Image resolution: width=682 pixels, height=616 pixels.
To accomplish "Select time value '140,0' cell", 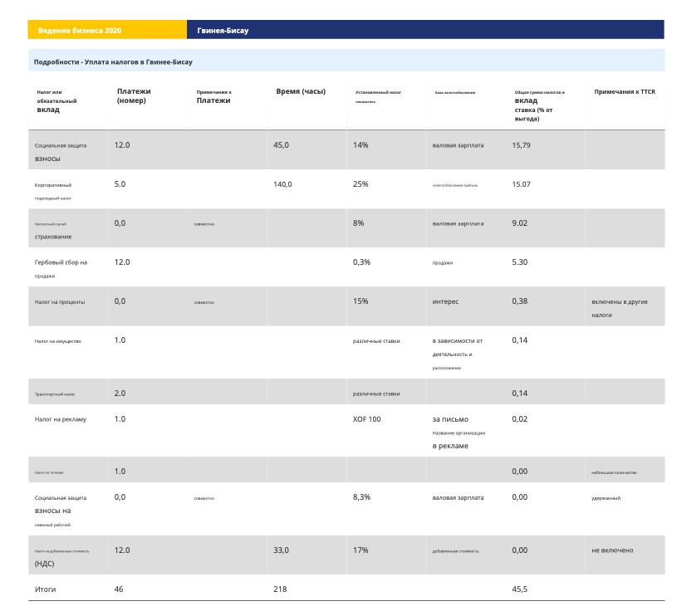I will (x=282, y=184).
